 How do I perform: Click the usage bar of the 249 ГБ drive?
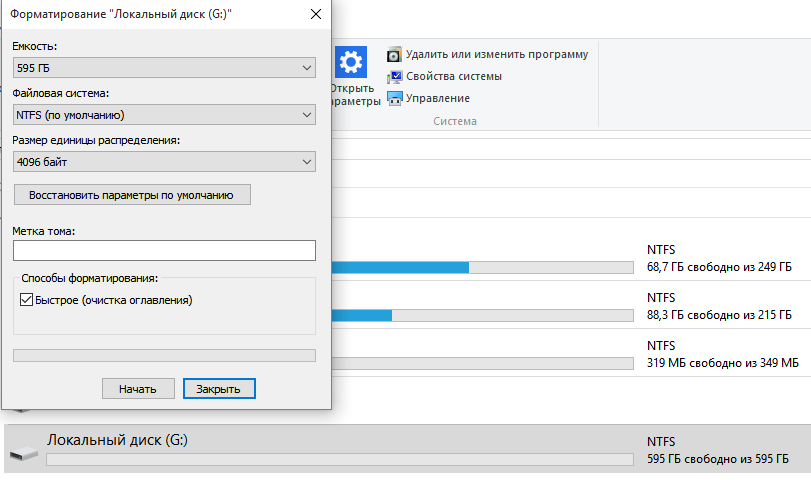(482, 268)
